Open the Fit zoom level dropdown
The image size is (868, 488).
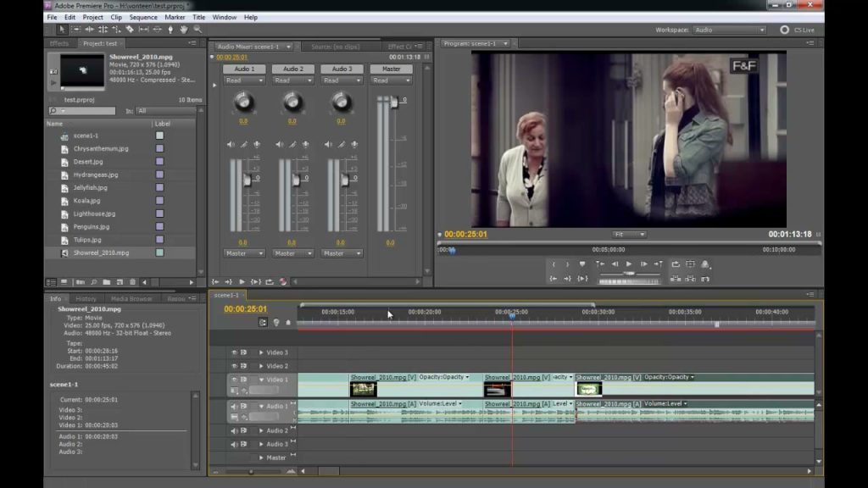click(629, 235)
